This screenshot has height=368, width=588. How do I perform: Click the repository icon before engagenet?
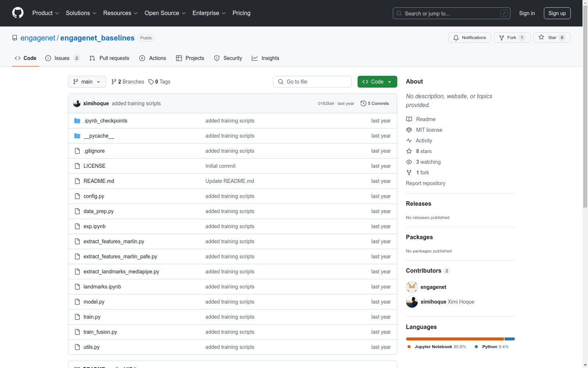pyautogui.click(x=15, y=38)
